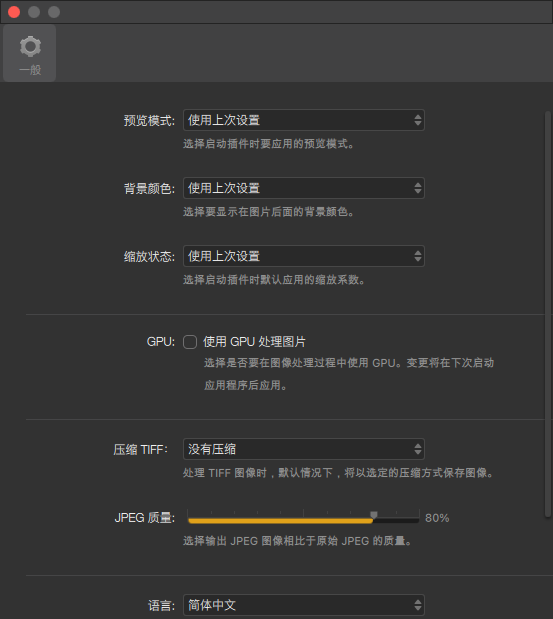Screen dimensions: 553x619
Task: Click the JPEG 质量 slider thumb
Action: click(x=373, y=515)
